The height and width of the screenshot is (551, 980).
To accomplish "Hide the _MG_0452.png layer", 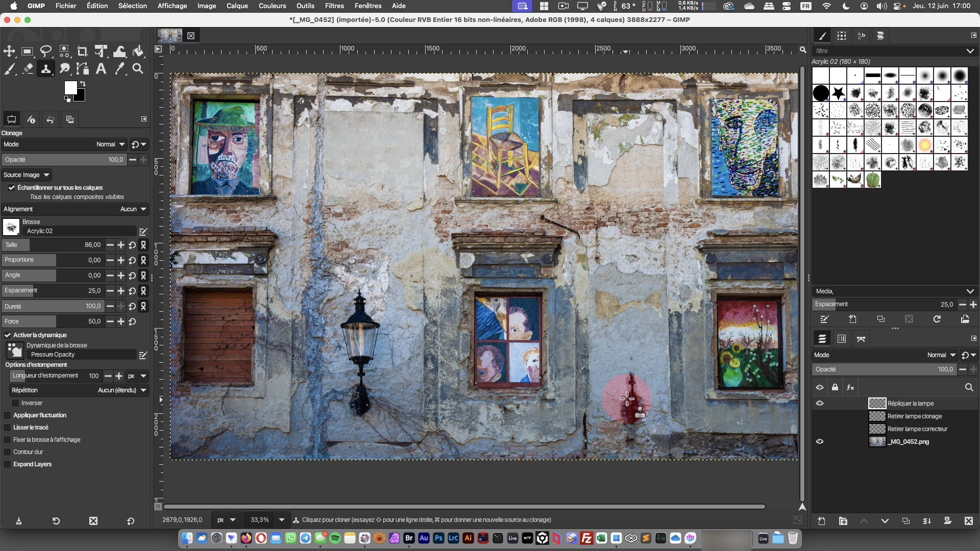I will click(820, 442).
